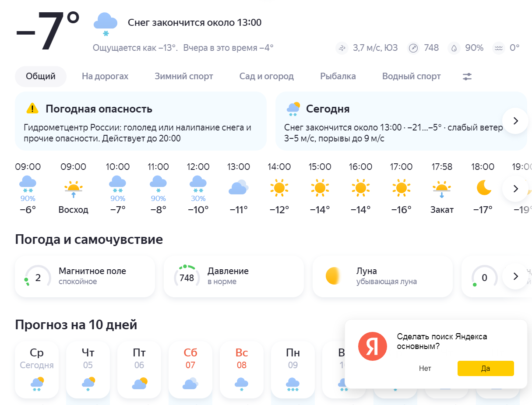The width and height of the screenshot is (532, 405).
Task: Click the wind speed icon
Action: pos(342,48)
